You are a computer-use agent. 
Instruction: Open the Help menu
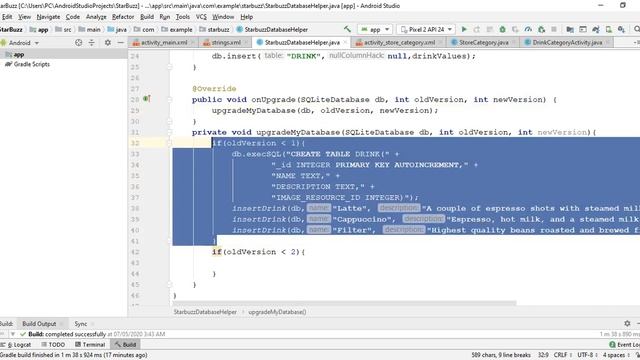click(x=247, y=17)
